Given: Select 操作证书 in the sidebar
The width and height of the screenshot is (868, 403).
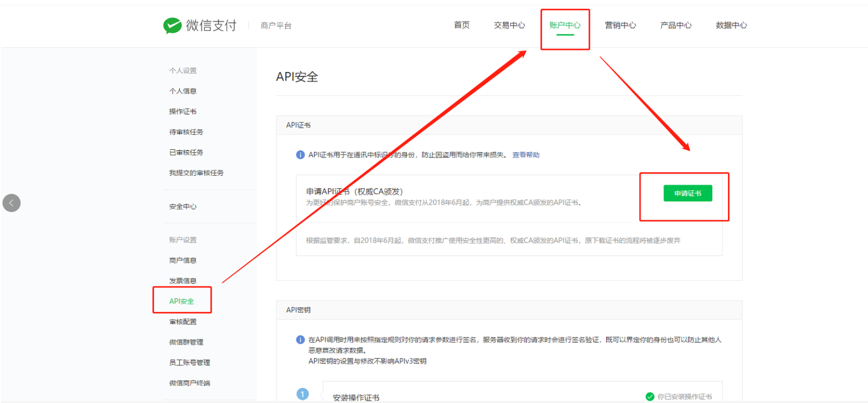Looking at the screenshot, I should pos(183,111).
